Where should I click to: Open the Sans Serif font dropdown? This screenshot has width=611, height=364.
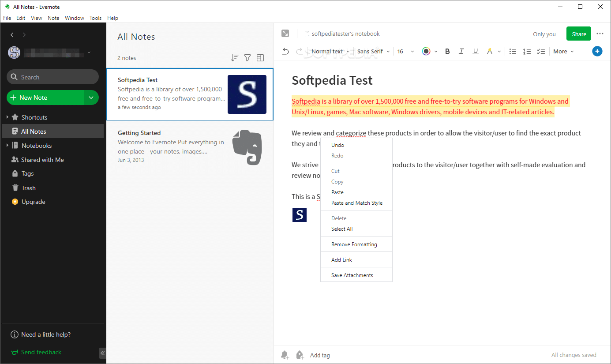[x=374, y=52]
